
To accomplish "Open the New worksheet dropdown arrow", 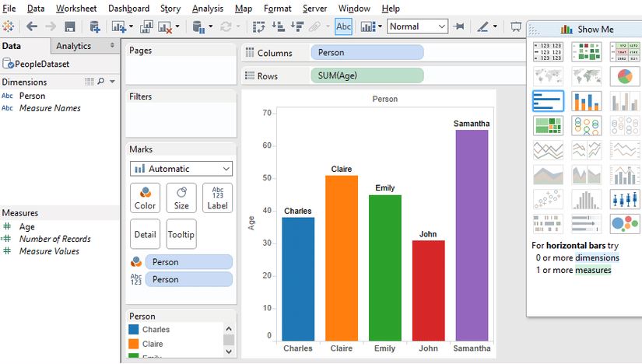I will [x=131, y=26].
